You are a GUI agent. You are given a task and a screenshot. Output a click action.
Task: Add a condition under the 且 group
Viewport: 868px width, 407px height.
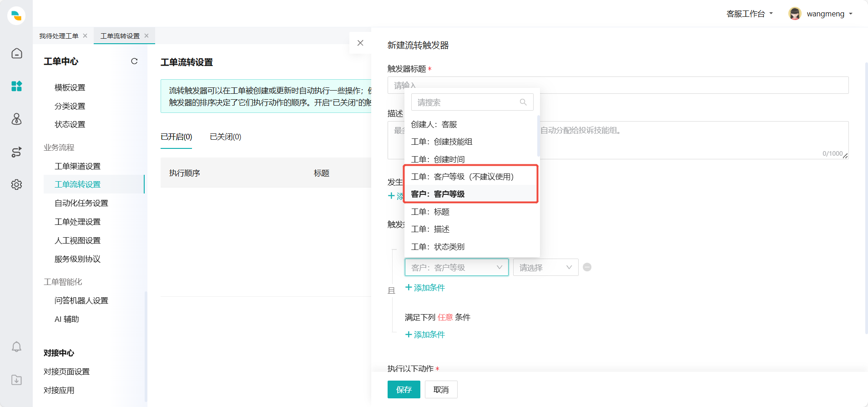click(x=425, y=288)
